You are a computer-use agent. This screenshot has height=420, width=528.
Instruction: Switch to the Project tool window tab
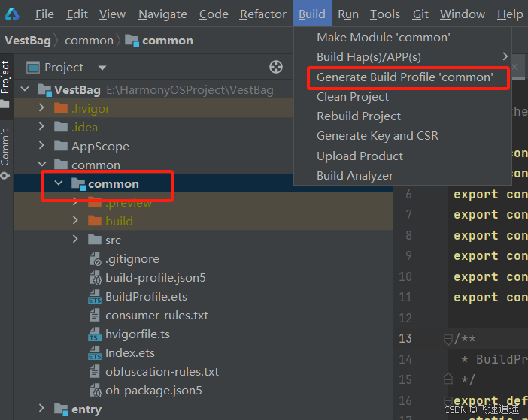point(5,85)
